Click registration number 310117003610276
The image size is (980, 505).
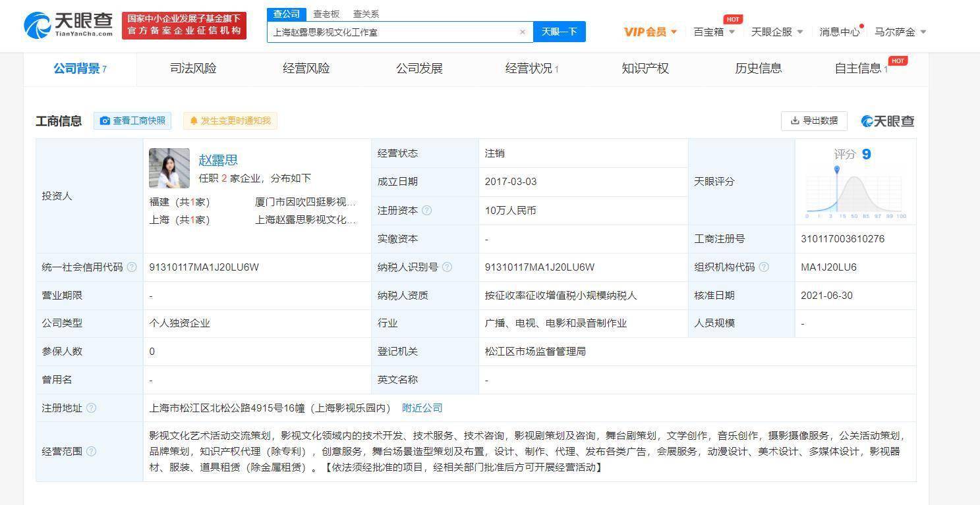[x=842, y=239]
